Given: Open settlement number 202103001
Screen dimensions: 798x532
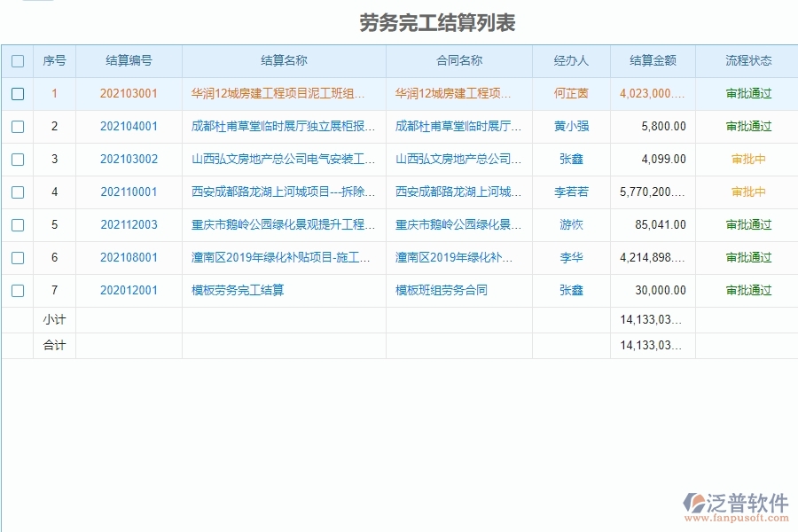Looking at the screenshot, I should point(127,93).
